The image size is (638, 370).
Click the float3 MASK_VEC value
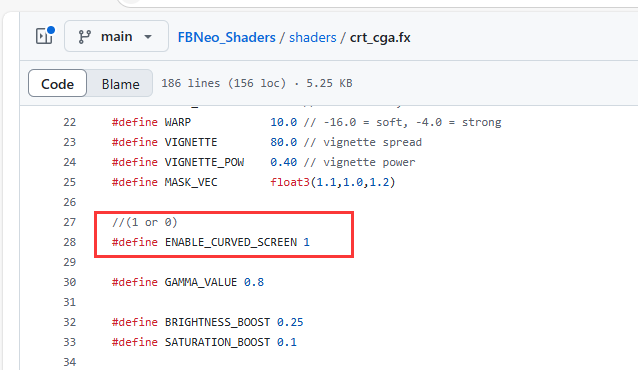pyautogui.click(x=333, y=182)
